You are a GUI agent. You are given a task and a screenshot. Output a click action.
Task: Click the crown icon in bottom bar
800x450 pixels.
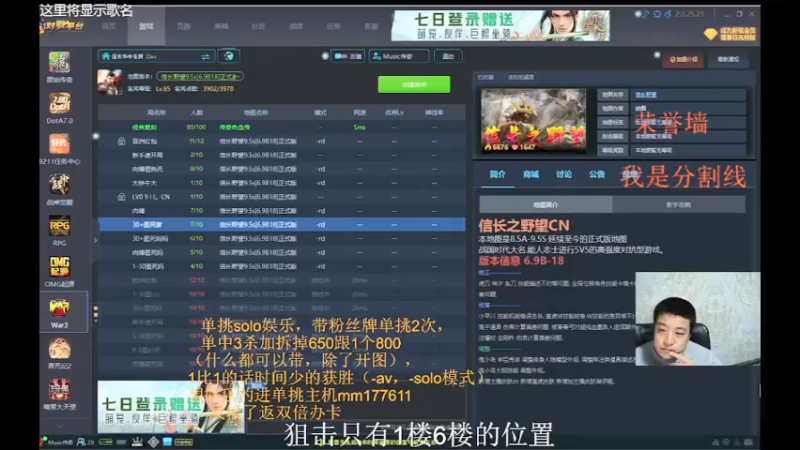click(x=137, y=442)
